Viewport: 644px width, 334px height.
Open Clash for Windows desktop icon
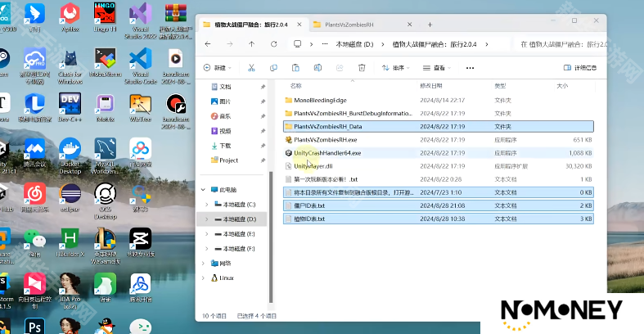(x=70, y=65)
